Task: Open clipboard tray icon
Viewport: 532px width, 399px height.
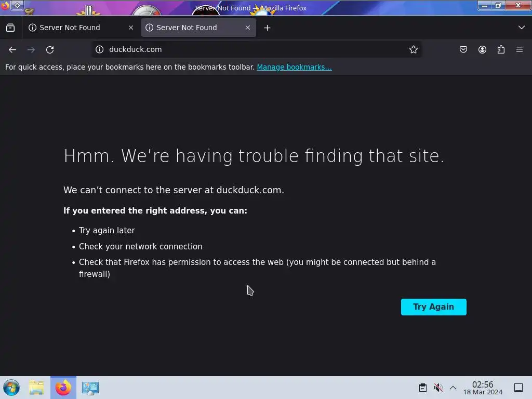Action: (423, 388)
